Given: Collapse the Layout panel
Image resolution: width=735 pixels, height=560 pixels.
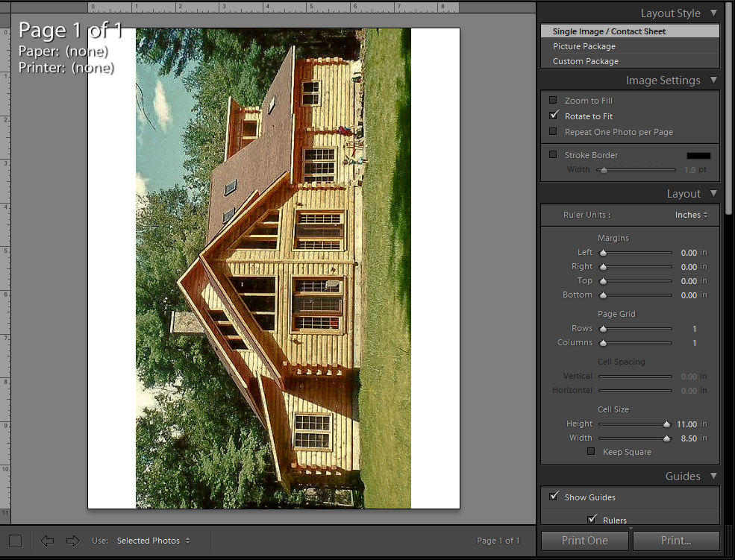Looking at the screenshot, I should click(x=713, y=193).
